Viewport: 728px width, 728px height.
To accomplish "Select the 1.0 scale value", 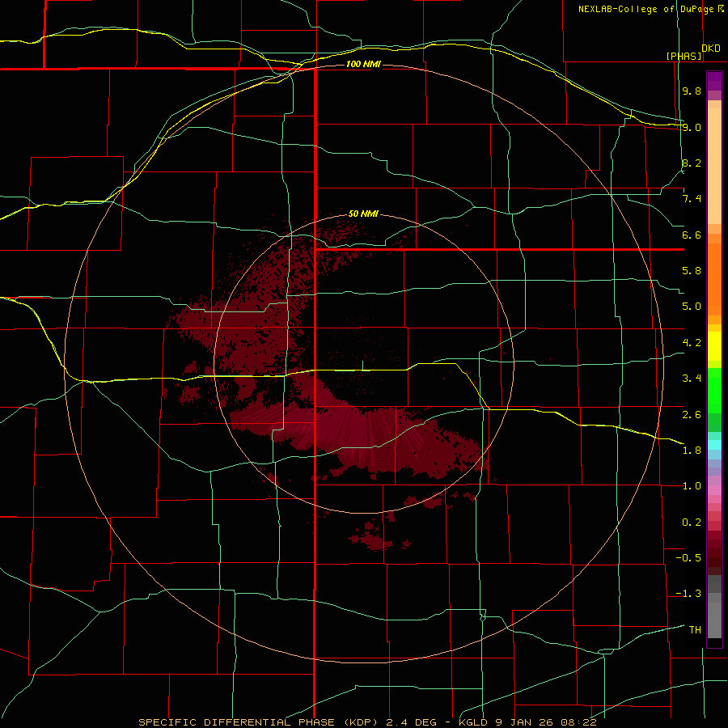I will [x=692, y=486].
